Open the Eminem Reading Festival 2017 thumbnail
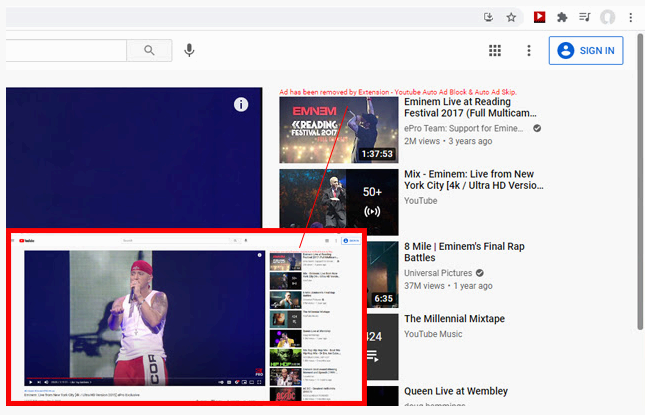This screenshot has width=645, height=415. pyautogui.click(x=339, y=130)
